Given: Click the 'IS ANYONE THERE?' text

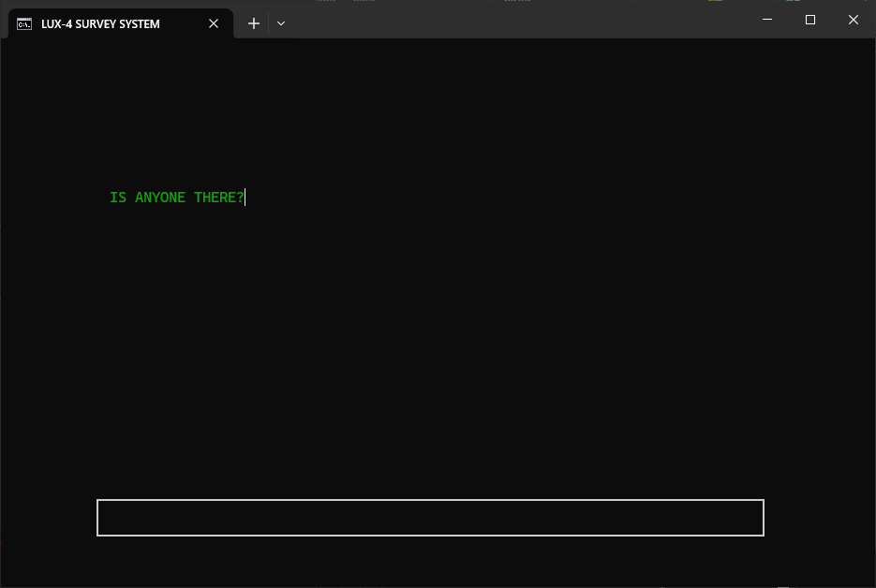Looking at the screenshot, I should point(176,198).
